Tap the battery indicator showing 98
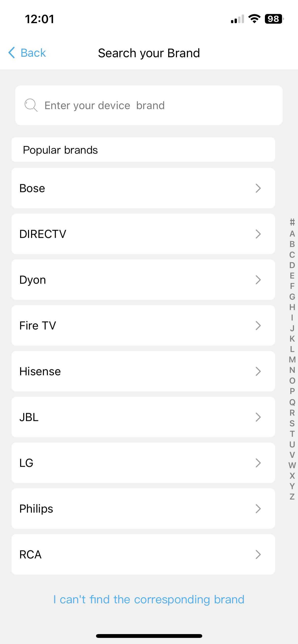This screenshot has width=298, height=644. click(x=274, y=19)
